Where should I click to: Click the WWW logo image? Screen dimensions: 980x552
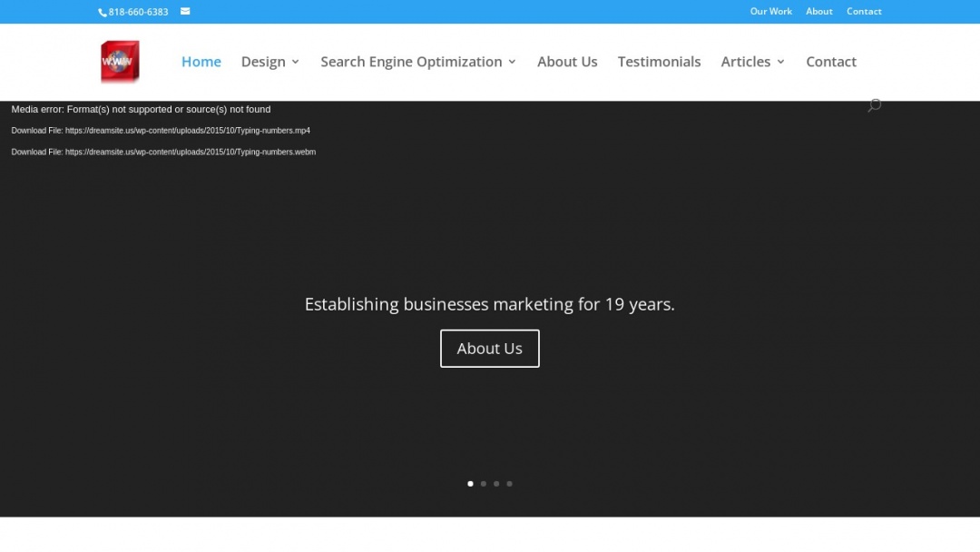pos(119,61)
